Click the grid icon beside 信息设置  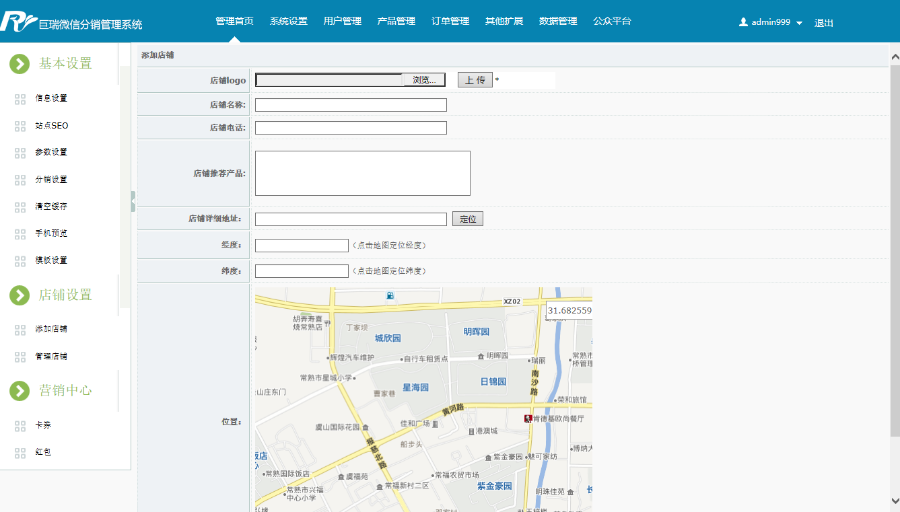20,99
